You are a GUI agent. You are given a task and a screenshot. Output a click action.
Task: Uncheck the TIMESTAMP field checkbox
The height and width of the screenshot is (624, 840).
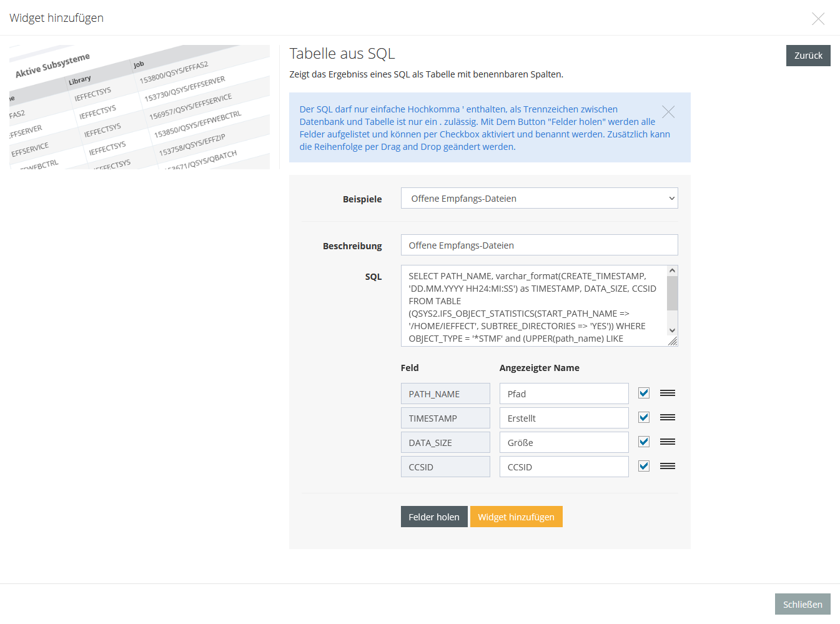(x=644, y=417)
